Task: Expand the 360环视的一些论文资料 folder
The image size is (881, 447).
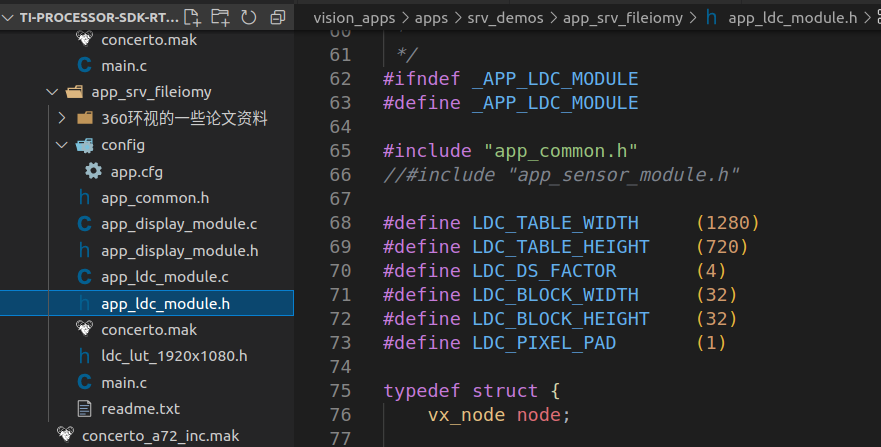Action: click(x=62, y=118)
